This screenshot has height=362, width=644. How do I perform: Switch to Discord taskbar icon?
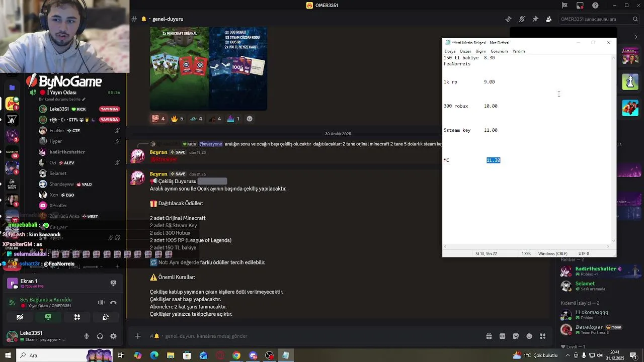coord(253,355)
